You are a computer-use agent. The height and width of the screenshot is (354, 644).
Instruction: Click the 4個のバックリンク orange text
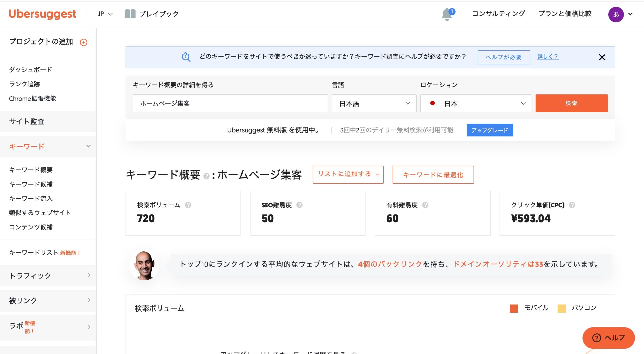[x=390, y=264]
